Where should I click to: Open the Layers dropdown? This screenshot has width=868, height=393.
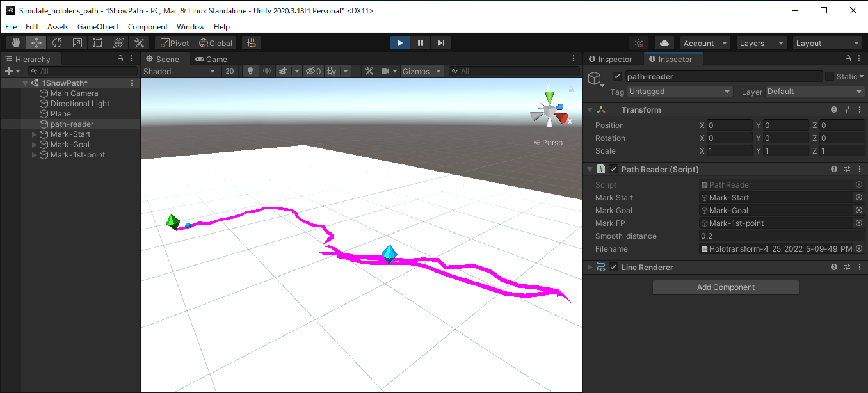tap(761, 43)
